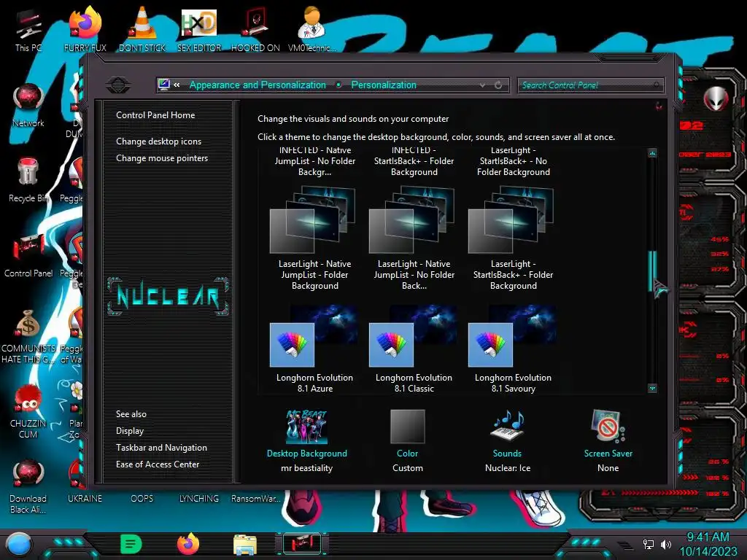The width and height of the screenshot is (747, 560).
Task: Click the Alienware head gadget icon
Action: coord(716,99)
